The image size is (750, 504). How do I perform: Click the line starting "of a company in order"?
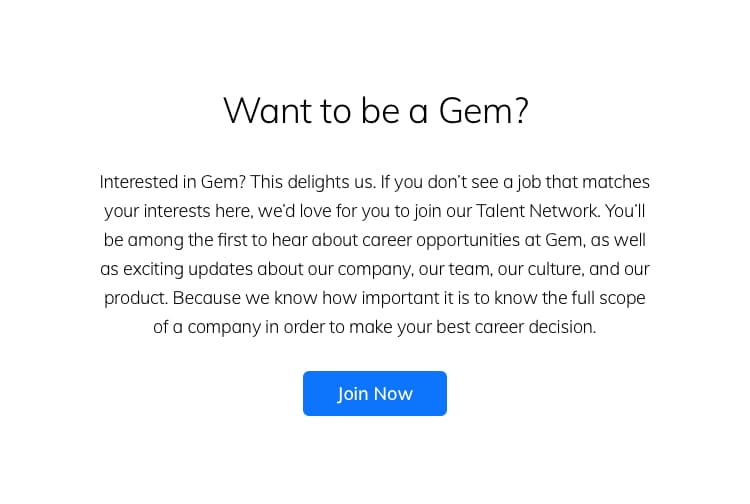point(375,327)
